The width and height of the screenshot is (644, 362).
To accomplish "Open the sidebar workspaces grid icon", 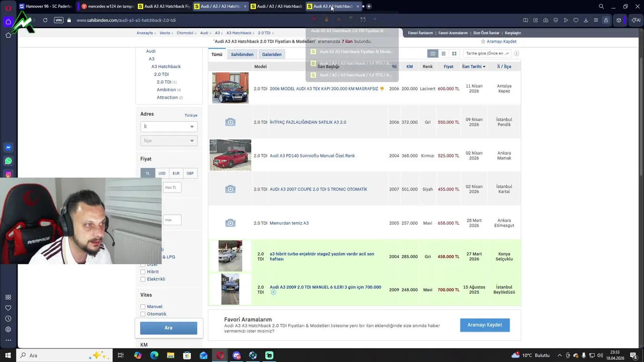I will pos(8,297).
